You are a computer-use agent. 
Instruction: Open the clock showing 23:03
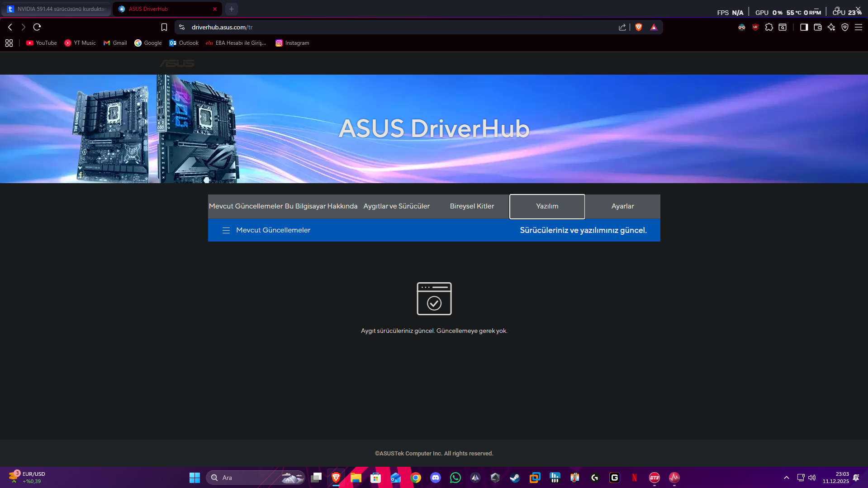[x=836, y=478]
